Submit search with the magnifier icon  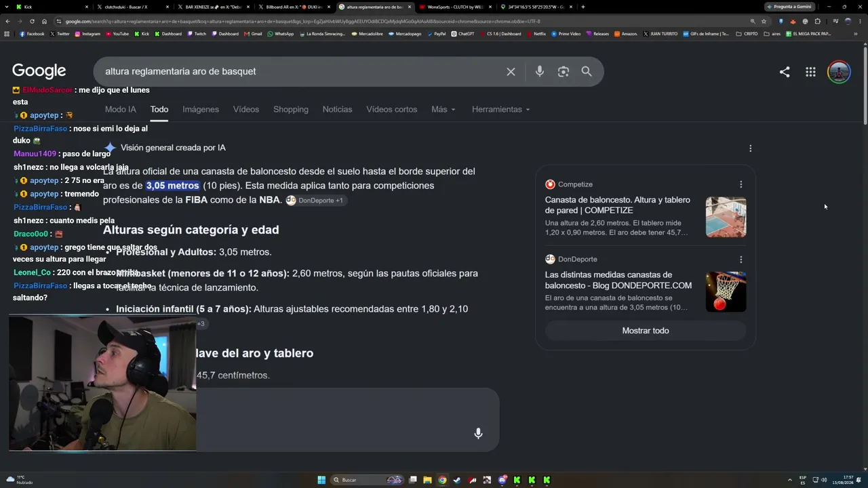(x=587, y=71)
